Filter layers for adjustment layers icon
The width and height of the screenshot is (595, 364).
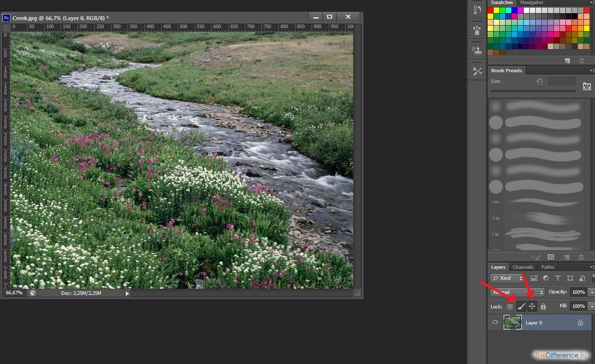(545, 278)
